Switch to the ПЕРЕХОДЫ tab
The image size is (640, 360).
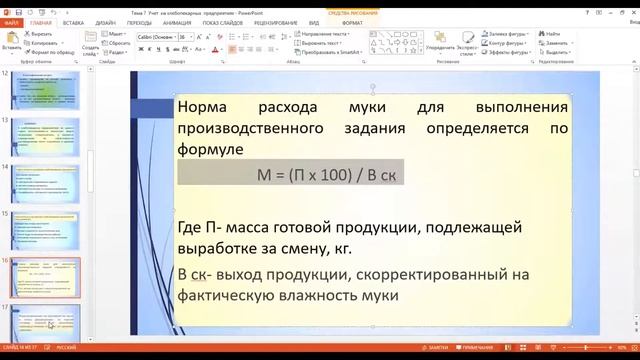(139, 23)
